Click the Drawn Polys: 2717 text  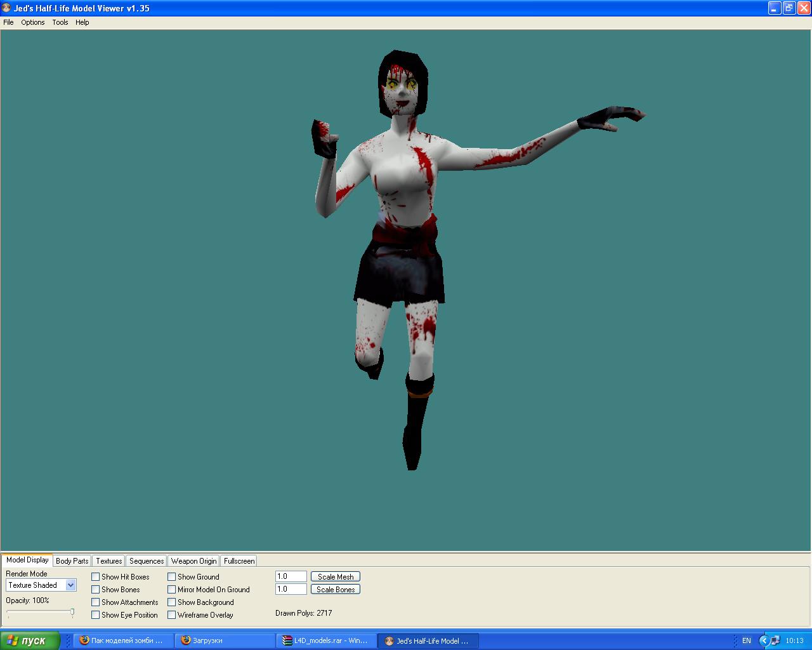pyautogui.click(x=304, y=613)
